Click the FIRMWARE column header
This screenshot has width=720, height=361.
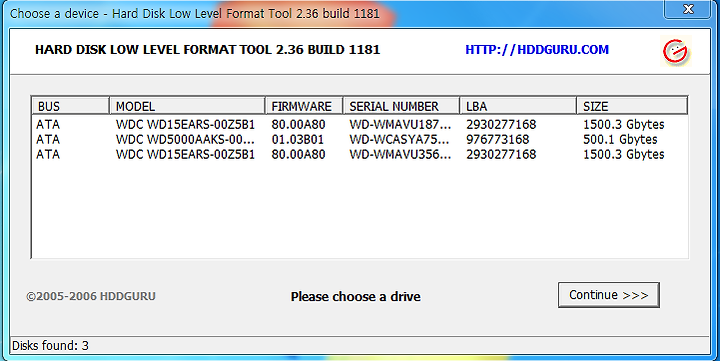pyautogui.click(x=304, y=106)
